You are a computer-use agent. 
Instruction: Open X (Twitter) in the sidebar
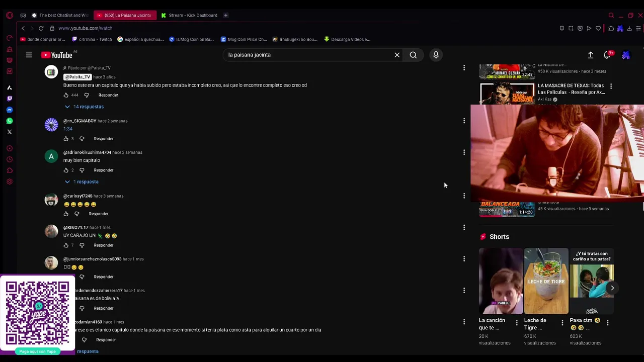[x=9, y=132]
